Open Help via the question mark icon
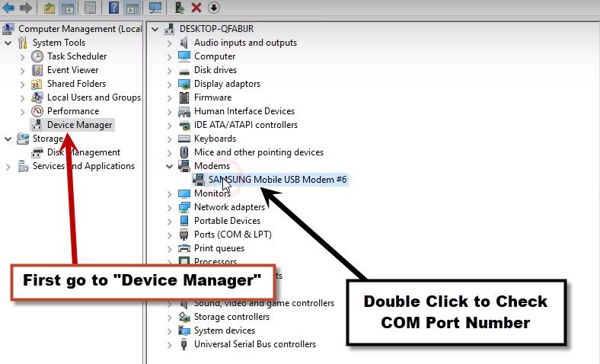This screenshot has height=364, width=600. click(113, 8)
